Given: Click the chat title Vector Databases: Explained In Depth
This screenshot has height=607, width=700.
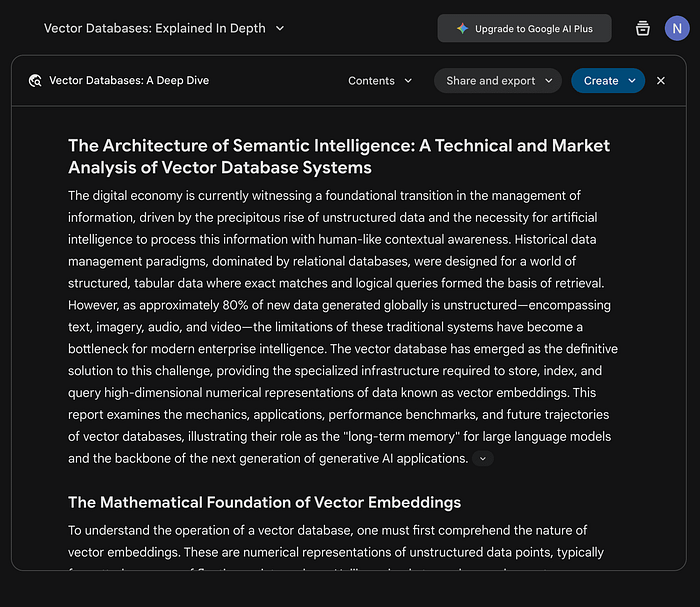Looking at the screenshot, I should (155, 28).
